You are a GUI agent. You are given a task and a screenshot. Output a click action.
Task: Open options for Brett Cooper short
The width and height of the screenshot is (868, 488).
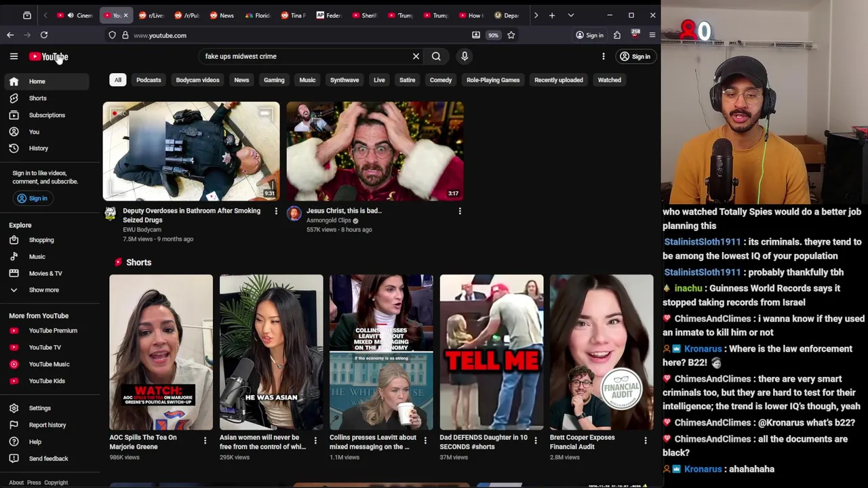[645, 441]
